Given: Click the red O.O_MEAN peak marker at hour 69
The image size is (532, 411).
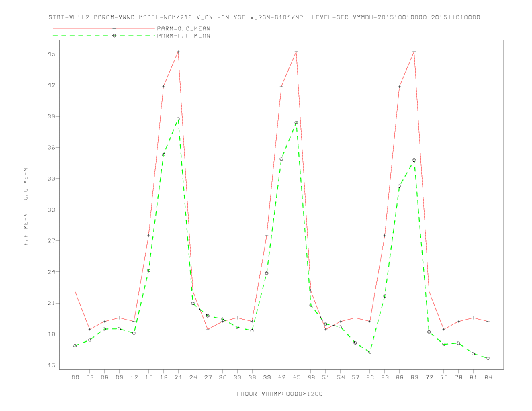Looking at the screenshot, I should click(x=414, y=52).
